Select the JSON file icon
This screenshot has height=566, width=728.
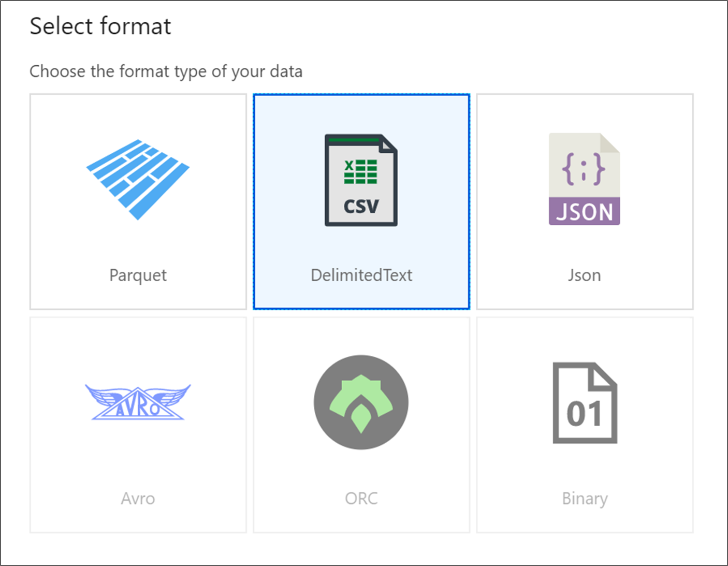pyautogui.click(x=584, y=179)
